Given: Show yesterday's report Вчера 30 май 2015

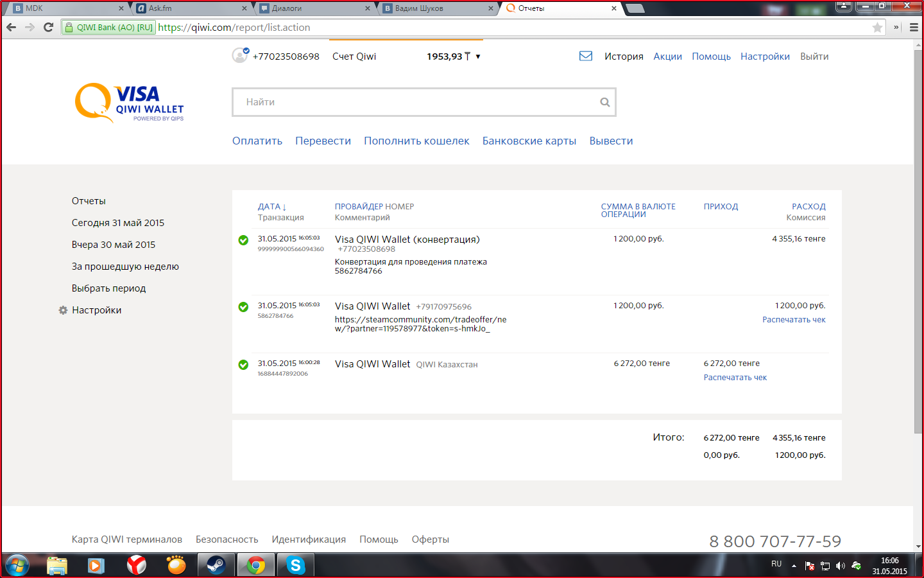Looking at the screenshot, I should [114, 245].
